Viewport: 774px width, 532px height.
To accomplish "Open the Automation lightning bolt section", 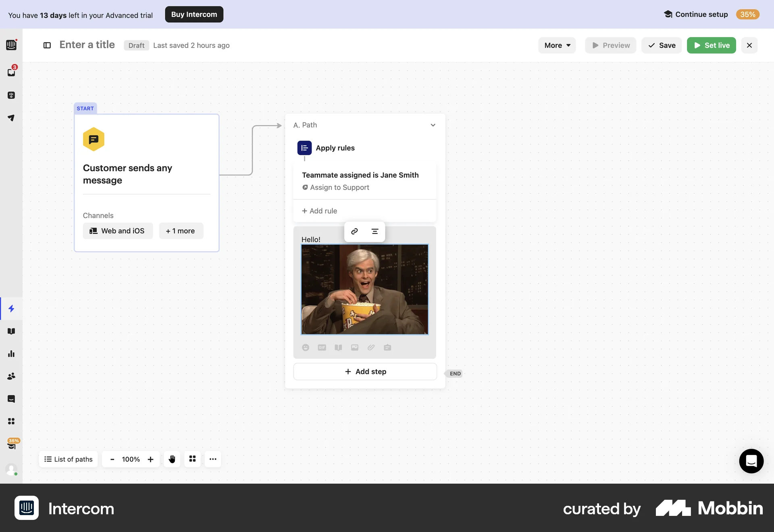I will coord(11,309).
